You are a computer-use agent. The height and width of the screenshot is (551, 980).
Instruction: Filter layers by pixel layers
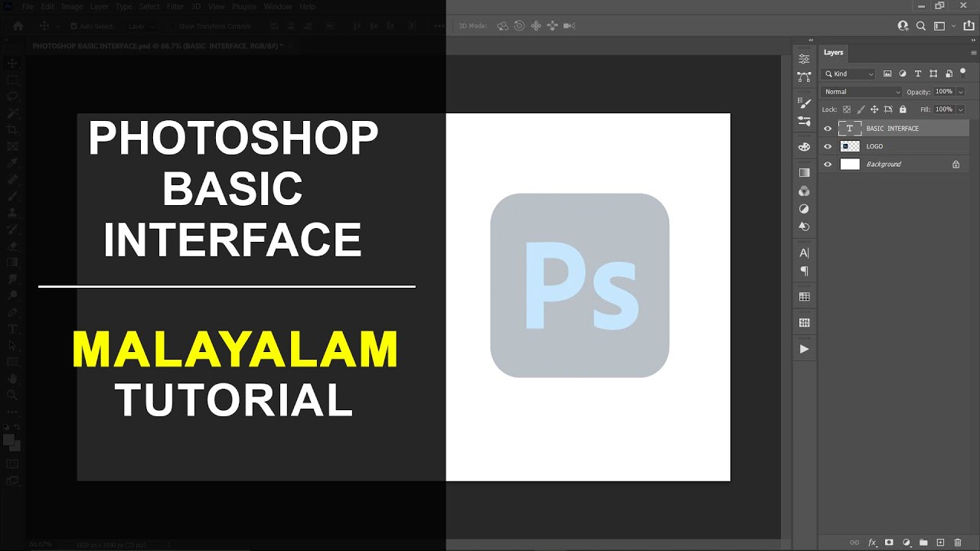(x=887, y=74)
